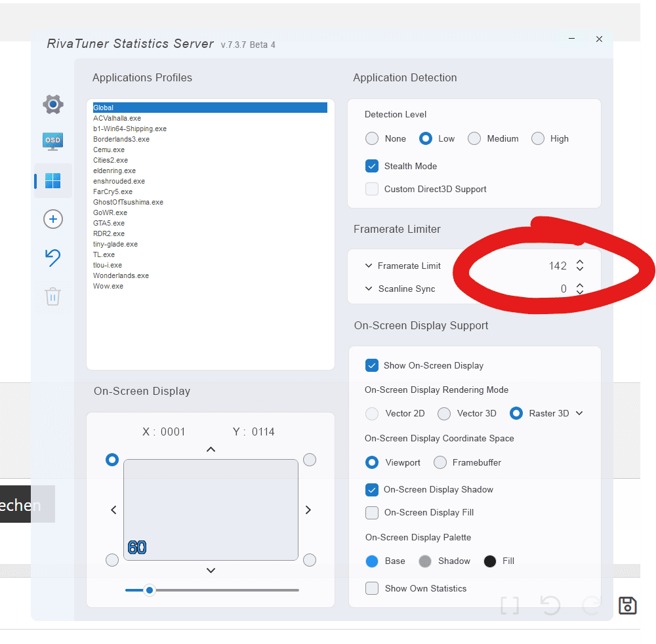
Task: Select tiny-glade.exe profile
Action: (115, 244)
